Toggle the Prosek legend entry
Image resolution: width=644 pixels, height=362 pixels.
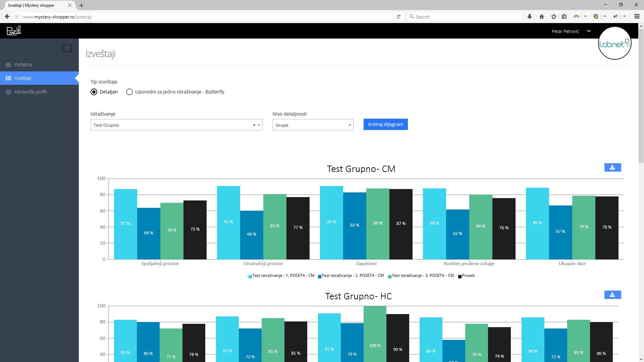466,276
